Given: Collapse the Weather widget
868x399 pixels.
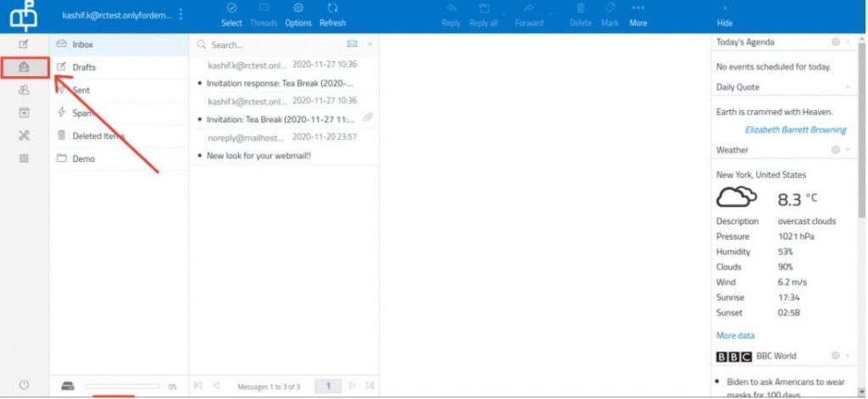Looking at the screenshot, I should point(849,150).
